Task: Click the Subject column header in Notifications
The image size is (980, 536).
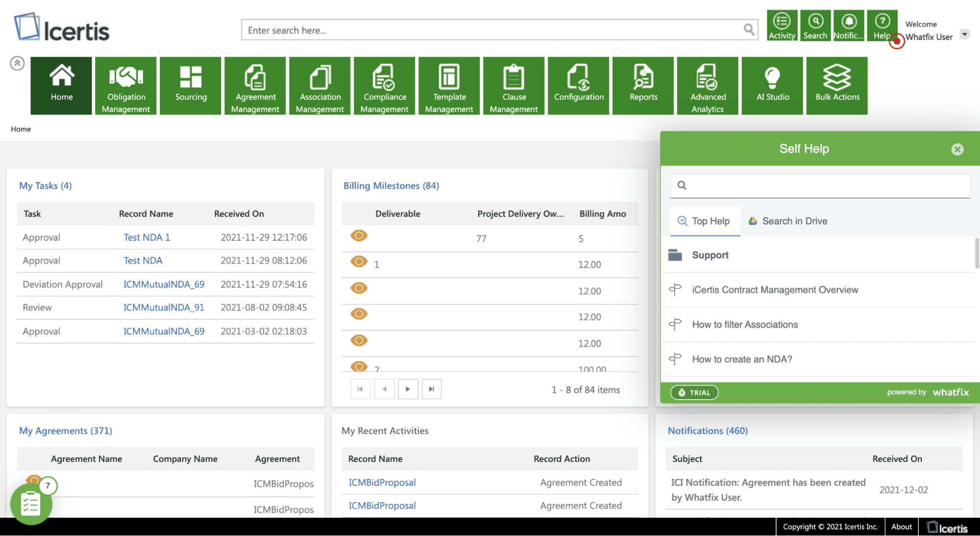Action: (687, 459)
